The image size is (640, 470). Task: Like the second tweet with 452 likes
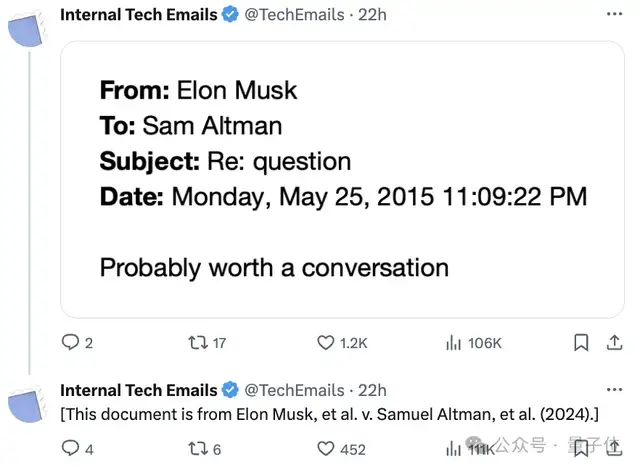pos(325,449)
